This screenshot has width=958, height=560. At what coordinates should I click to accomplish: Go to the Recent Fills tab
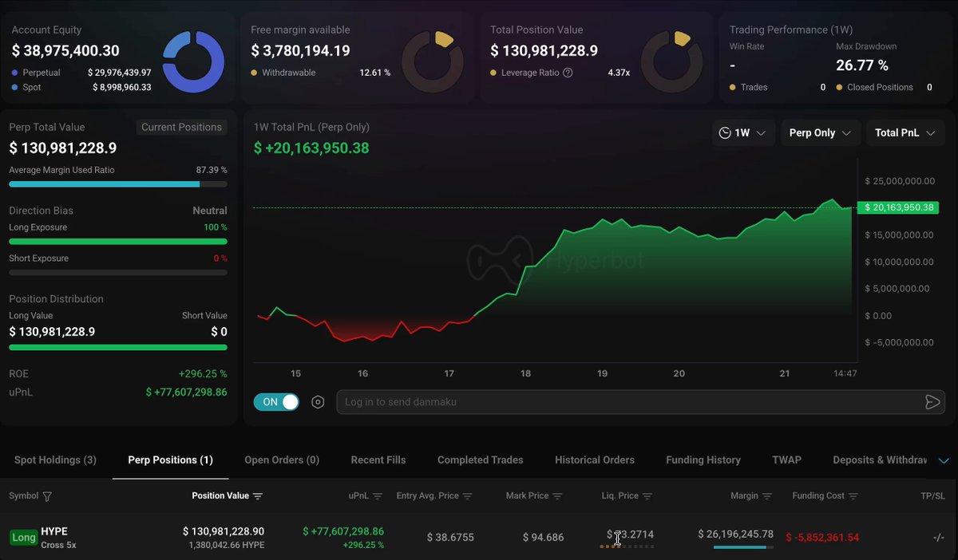378,460
